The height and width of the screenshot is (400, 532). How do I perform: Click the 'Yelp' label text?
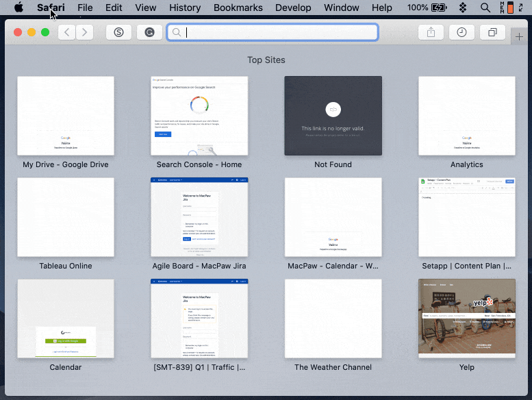pyautogui.click(x=466, y=367)
